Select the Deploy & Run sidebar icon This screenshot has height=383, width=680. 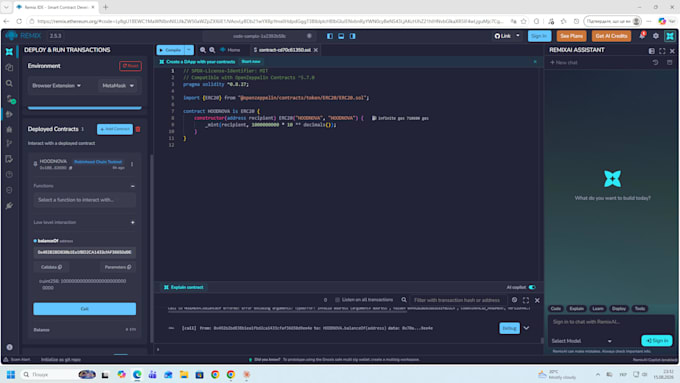click(x=9, y=114)
